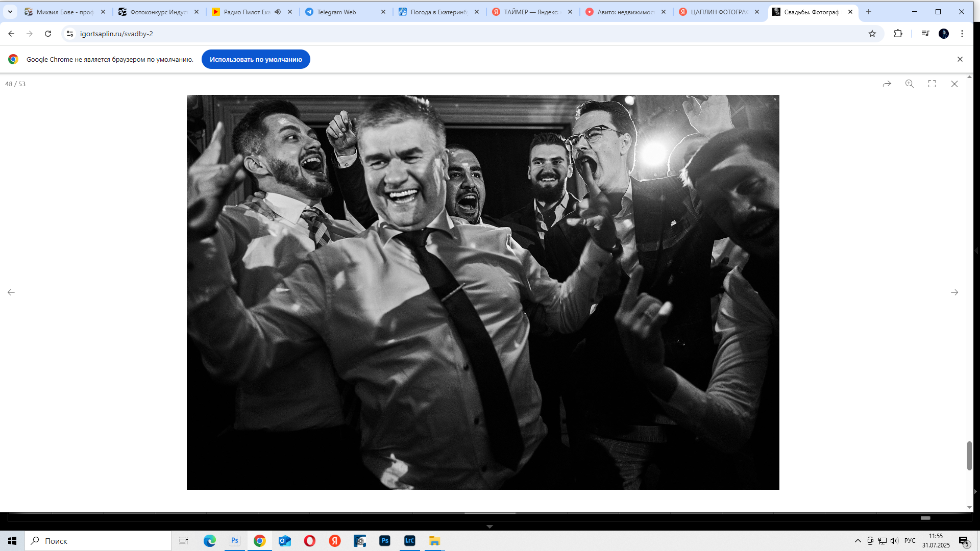Go to previous photo with left arrow
The image size is (980, 551).
click(x=11, y=292)
